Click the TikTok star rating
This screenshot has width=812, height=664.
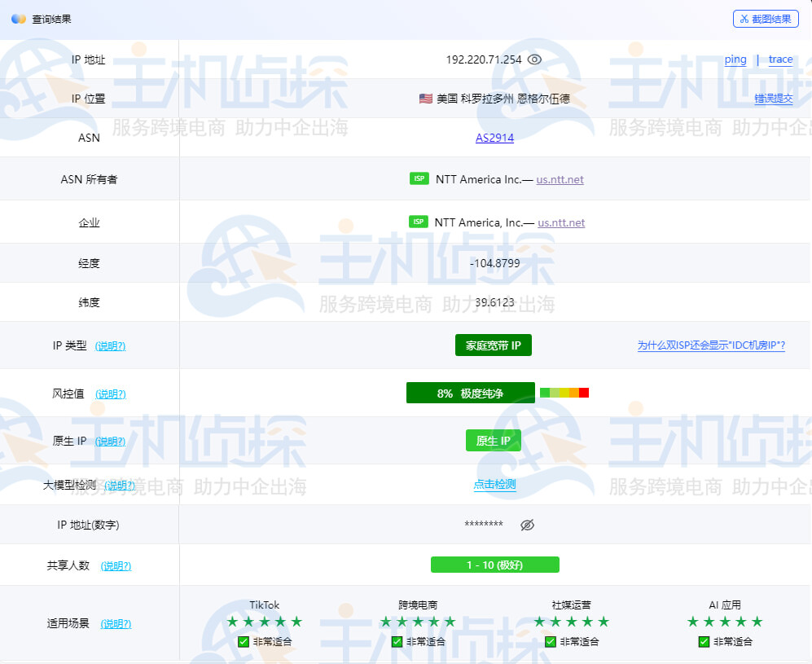pos(265,622)
